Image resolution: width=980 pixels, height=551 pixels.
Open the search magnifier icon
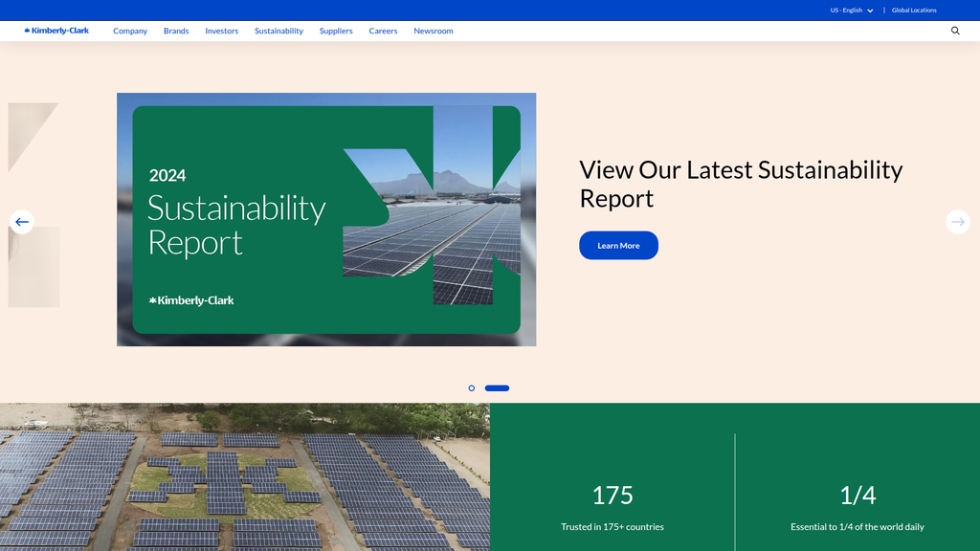click(x=955, y=31)
